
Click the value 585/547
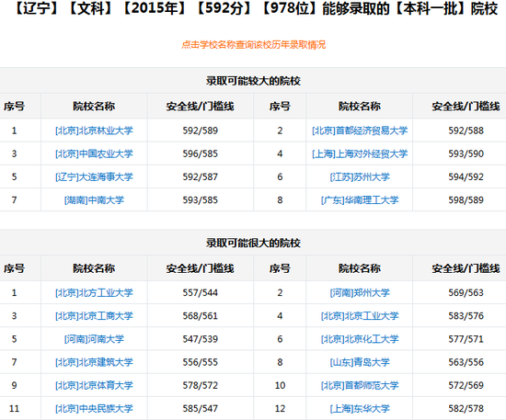[200, 409]
